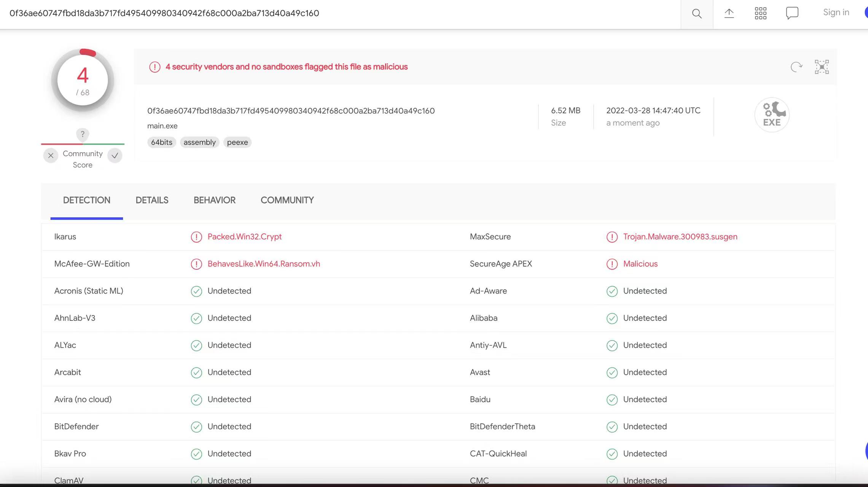The height and width of the screenshot is (487, 868).
Task: Click the community score question mark
Action: [x=83, y=134]
